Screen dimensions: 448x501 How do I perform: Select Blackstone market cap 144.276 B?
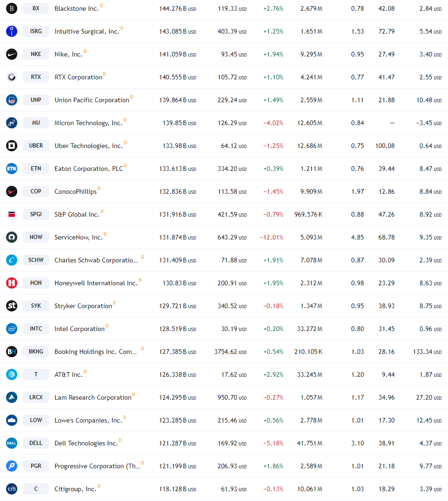(x=177, y=8)
